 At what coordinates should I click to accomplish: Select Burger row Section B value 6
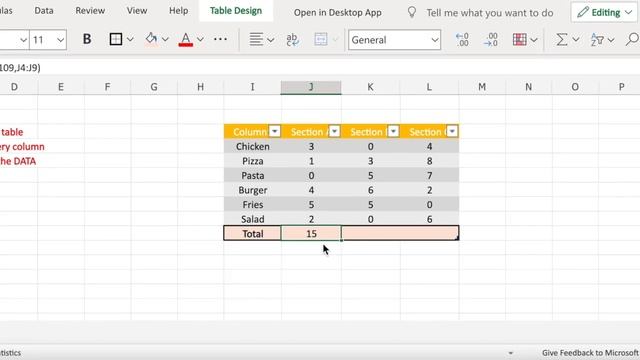point(370,190)
